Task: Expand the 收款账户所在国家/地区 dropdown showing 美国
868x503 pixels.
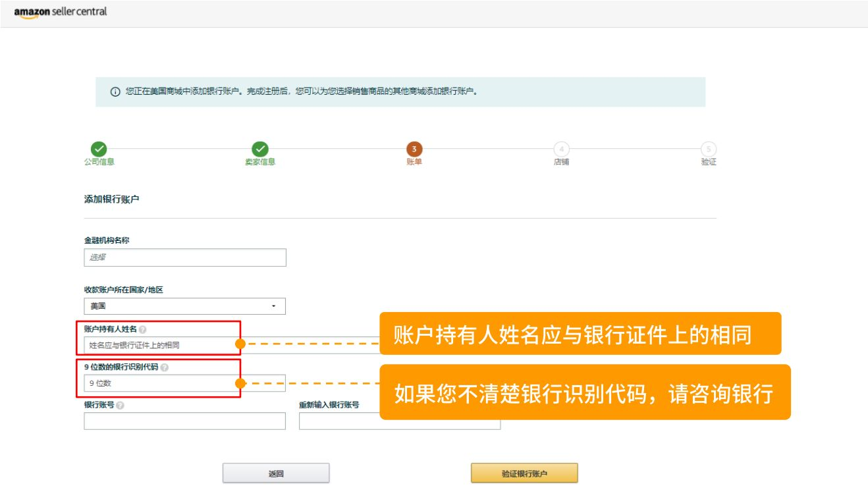Action: 184,306
